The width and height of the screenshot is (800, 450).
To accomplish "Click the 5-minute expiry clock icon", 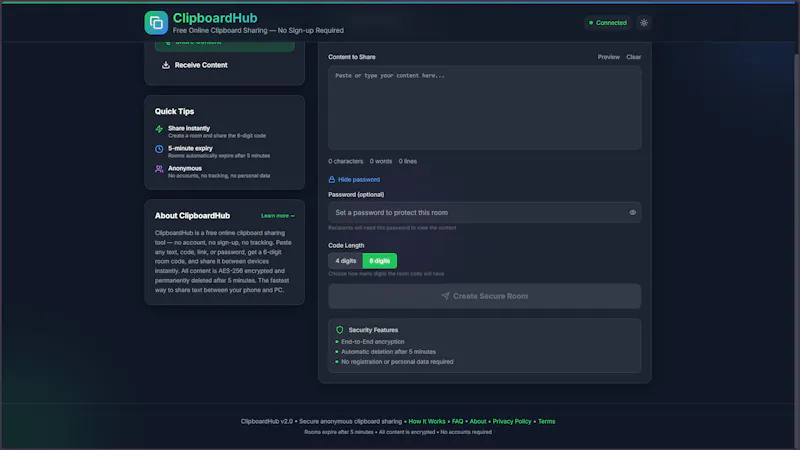I will click(x=159, y=149).
